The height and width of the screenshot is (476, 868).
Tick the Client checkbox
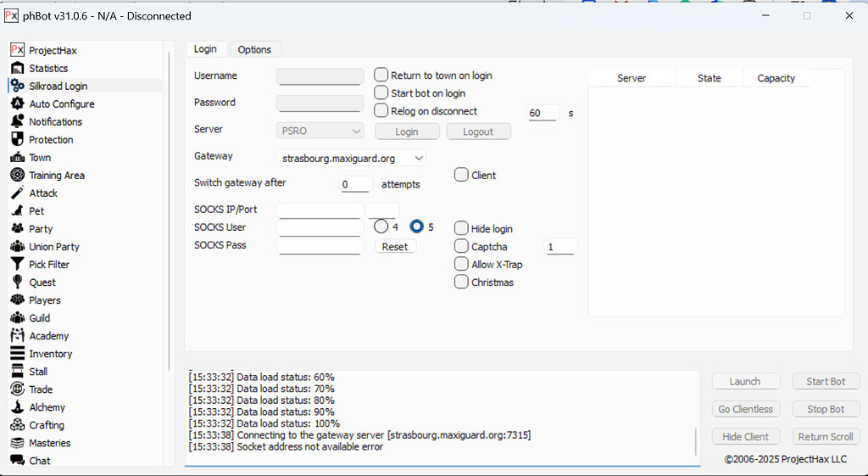coord(461,175)
